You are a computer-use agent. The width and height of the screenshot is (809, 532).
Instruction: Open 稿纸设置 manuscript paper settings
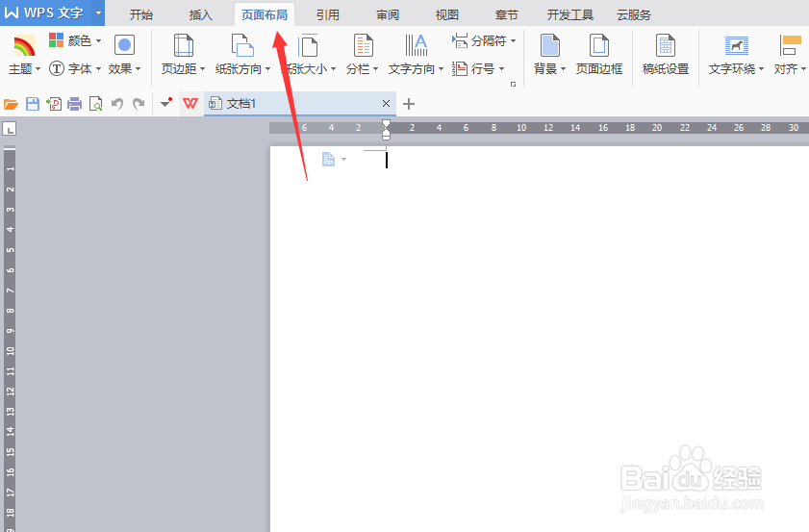click(x=666, y=54)
